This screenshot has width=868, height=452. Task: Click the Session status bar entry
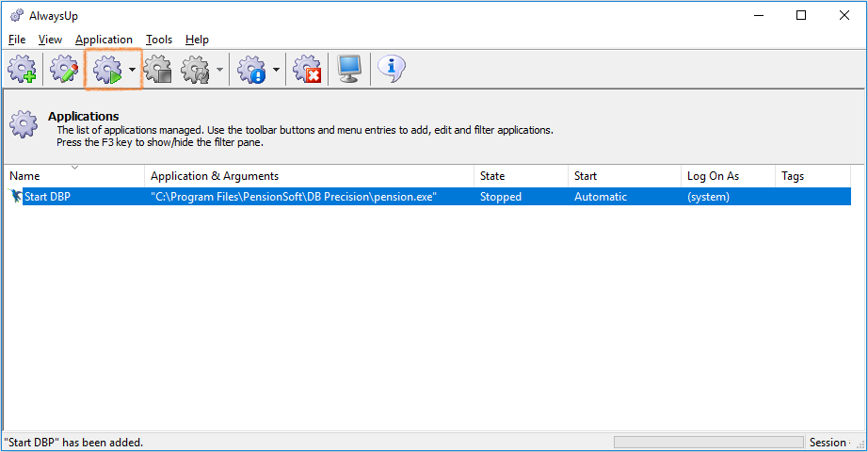click(x=828, y=442)
